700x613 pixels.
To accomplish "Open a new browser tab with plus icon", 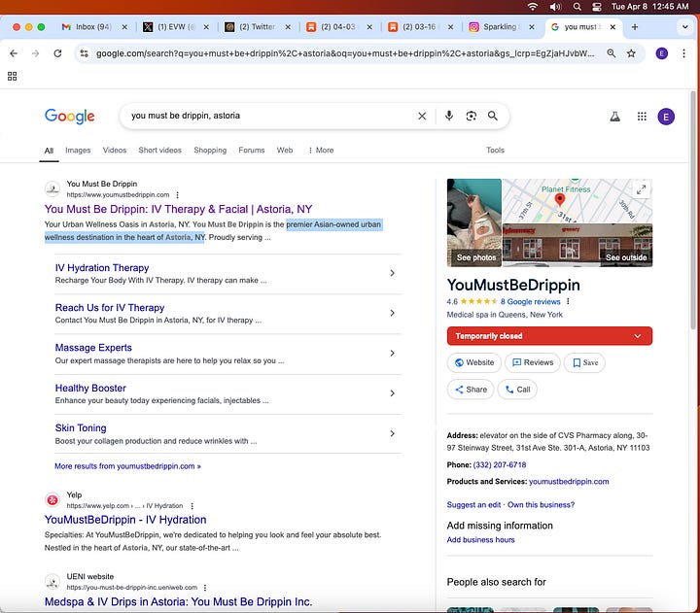I will coord(634,27).
